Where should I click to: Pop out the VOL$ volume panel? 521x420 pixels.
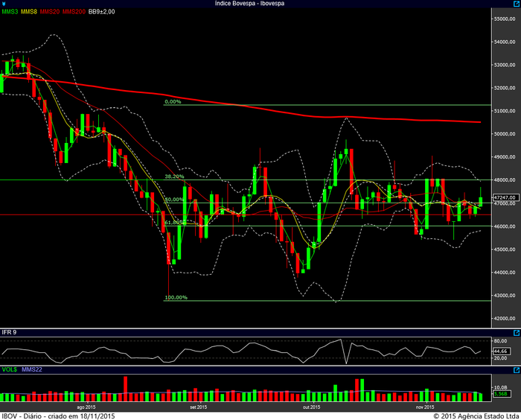coord(517,370)
